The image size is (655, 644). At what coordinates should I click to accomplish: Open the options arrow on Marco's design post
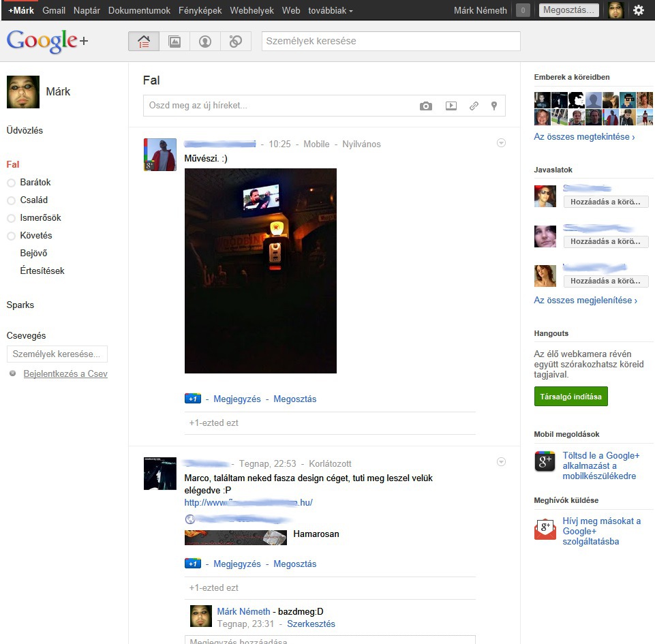click(501, 461)
